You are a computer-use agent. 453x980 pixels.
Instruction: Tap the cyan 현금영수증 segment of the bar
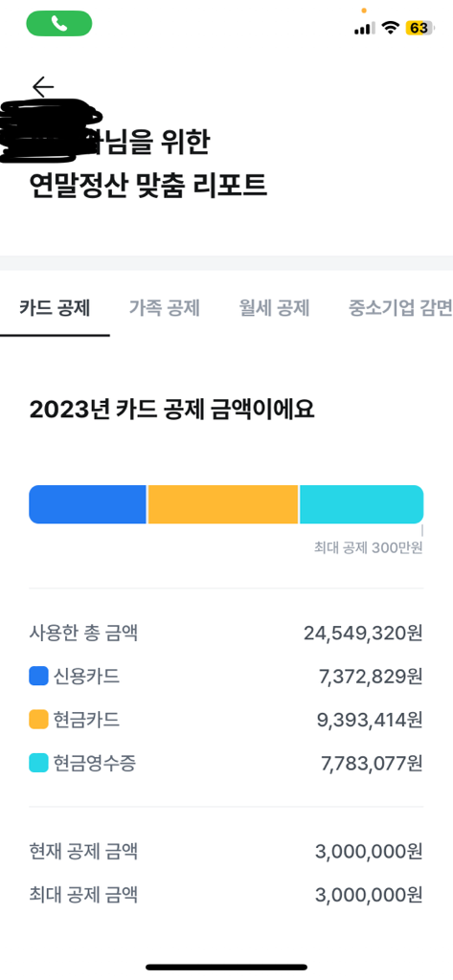tap(362, 504)
